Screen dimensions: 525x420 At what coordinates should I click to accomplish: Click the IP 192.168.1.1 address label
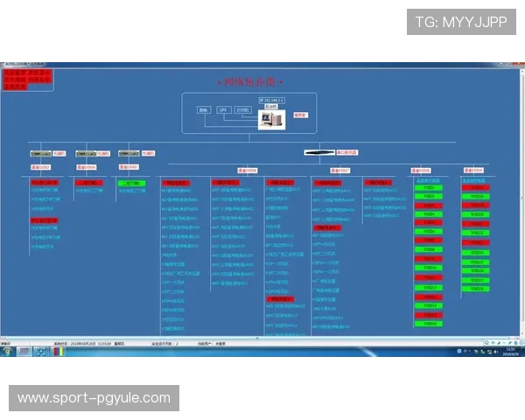[271, 100]
